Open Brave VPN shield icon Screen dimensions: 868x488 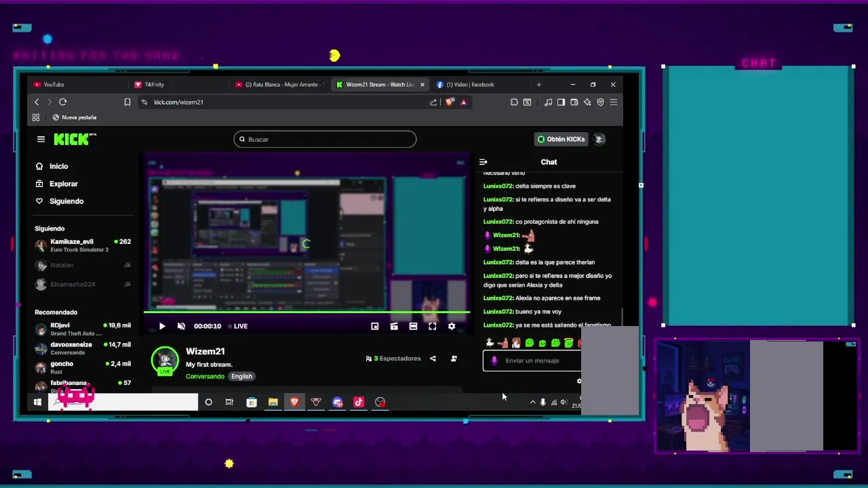[x=600, y=102]
